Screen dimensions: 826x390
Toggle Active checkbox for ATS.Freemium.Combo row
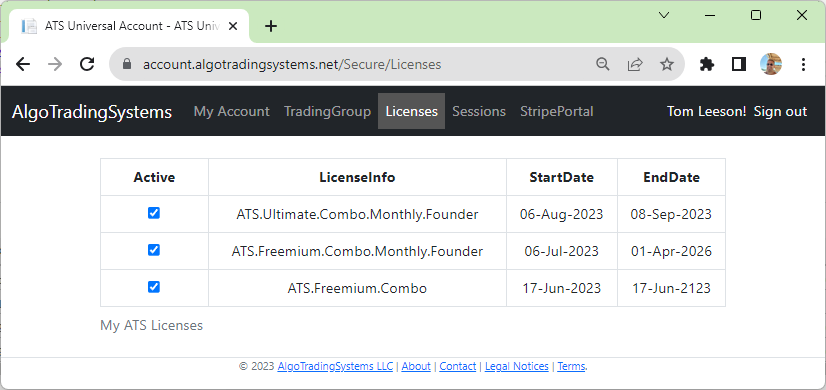coord(154,287)
